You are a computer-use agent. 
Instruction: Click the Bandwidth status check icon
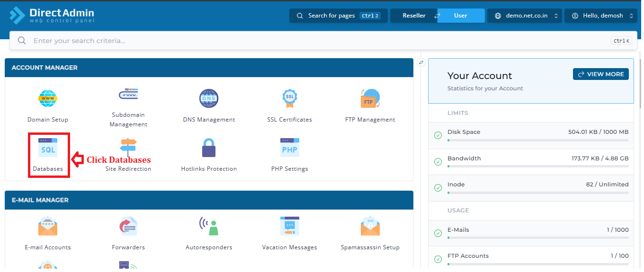pos(438,162)
